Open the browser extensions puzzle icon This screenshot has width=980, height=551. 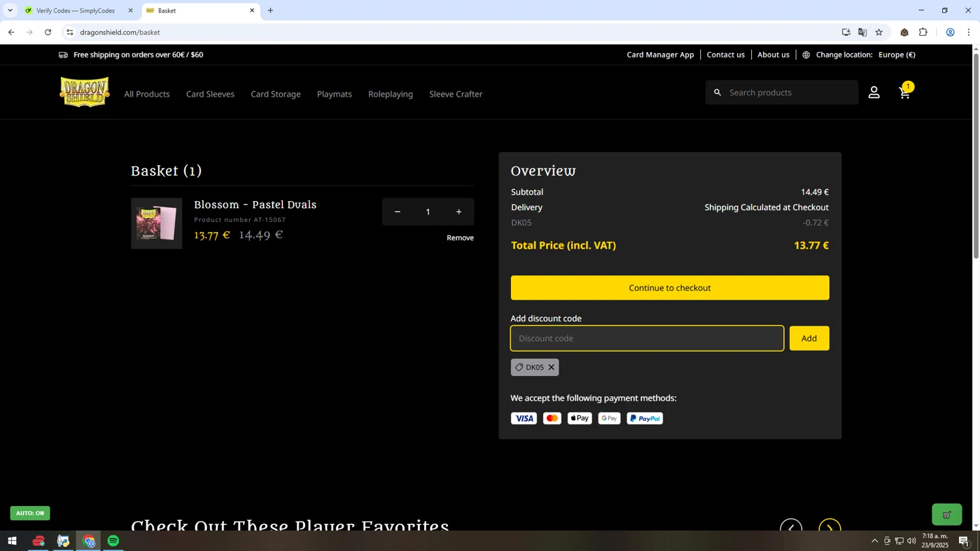point(923,32)
